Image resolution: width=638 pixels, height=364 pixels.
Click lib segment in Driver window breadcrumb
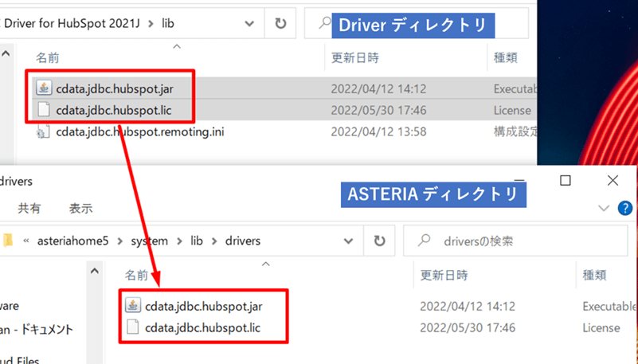(x=167, y=24)
